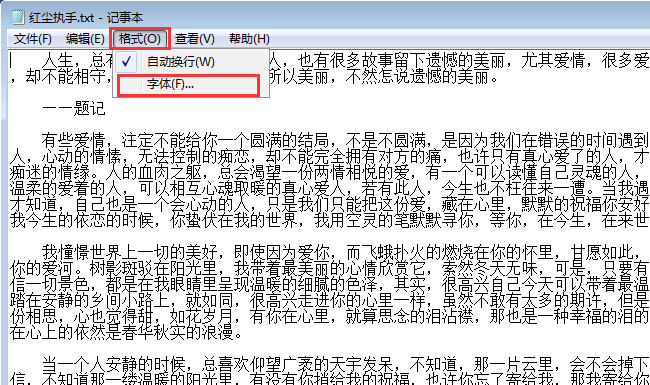The image size is (650, 385).
Task: Click text 份相思，心也觉得甜
Action: point(81,317)
